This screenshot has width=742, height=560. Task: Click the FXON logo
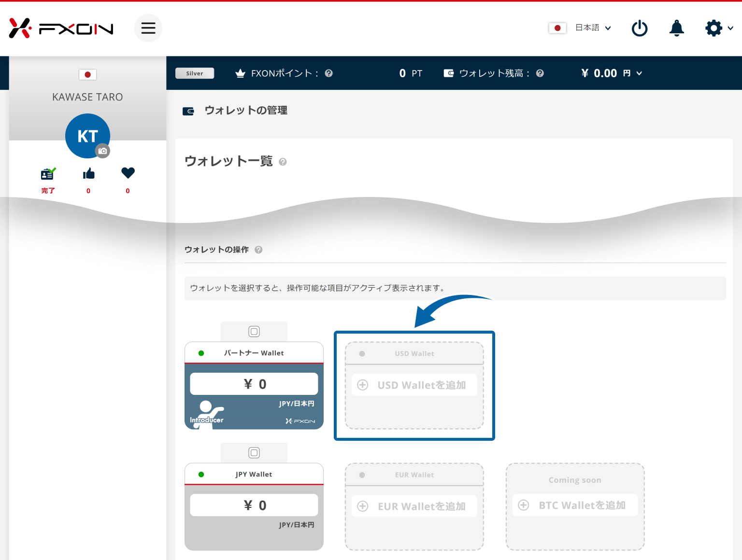click(x=61, y=28)
